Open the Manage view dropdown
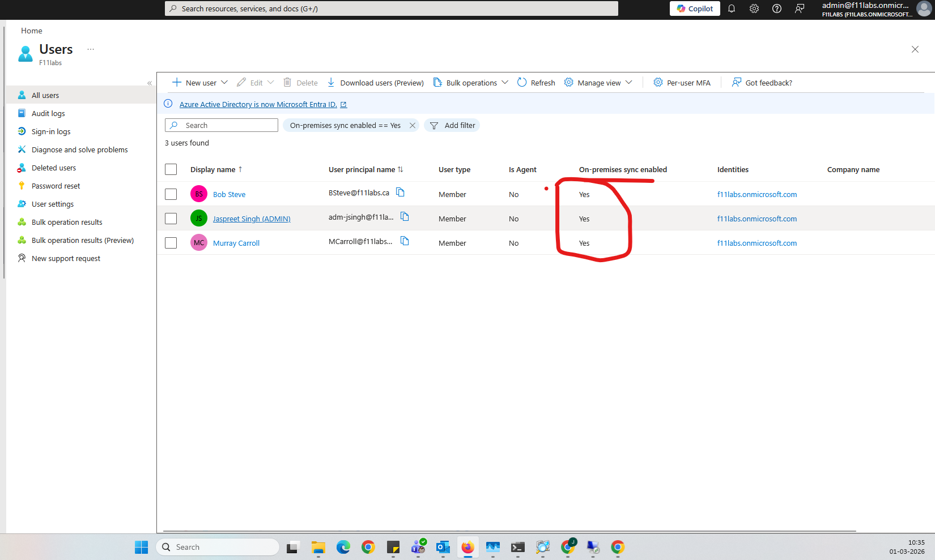This screenshot has height=560, width=935. click(628, 83)
